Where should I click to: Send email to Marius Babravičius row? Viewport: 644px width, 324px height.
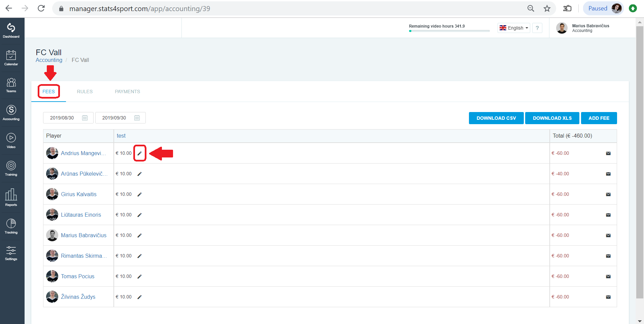coord(608,236)
